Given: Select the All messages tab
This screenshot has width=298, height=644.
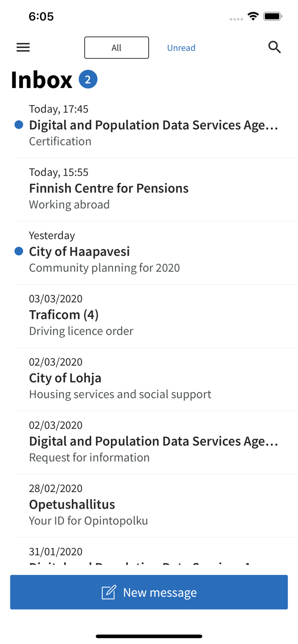Looking at the screenshot, I should pyautogui.click(x=117, y=47).
